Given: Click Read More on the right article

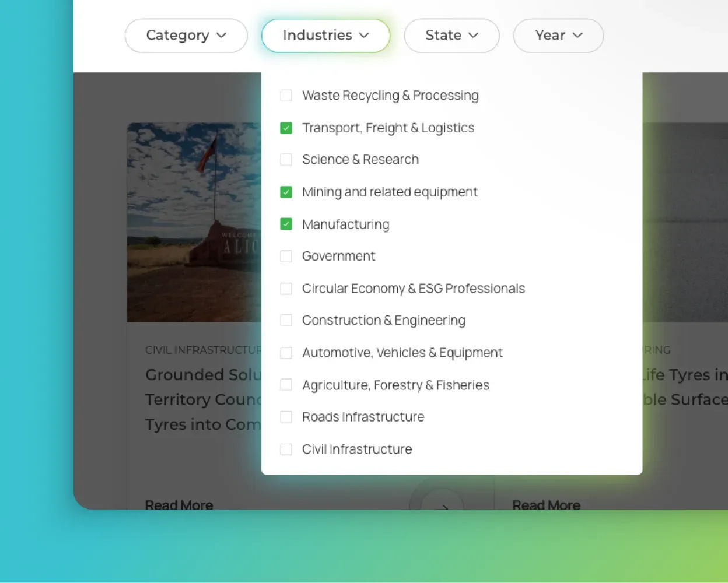Looking at the screenshot, I should tap(546, 504).
